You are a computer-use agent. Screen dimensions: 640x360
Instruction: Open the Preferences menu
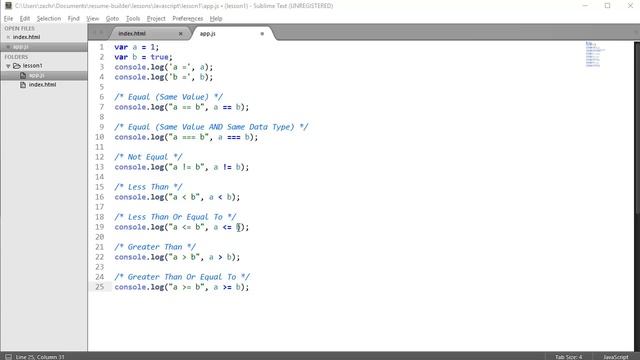click(x=187, y=19)
